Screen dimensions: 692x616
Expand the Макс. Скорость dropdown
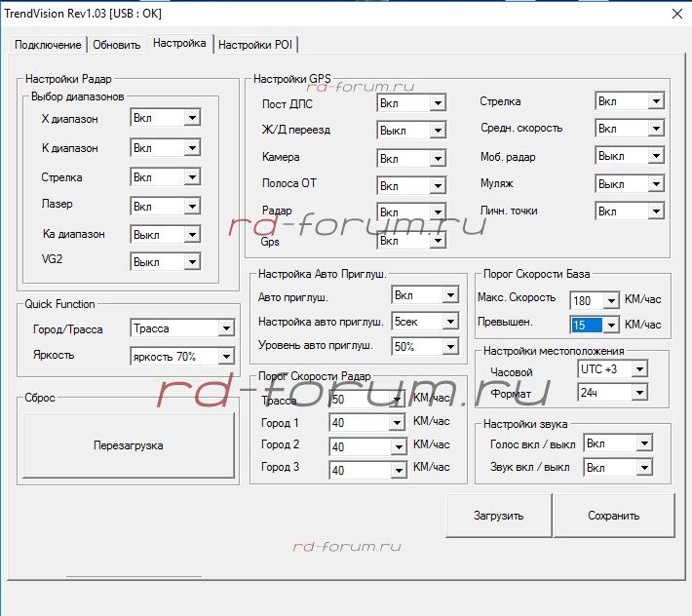tap(610, 299)
